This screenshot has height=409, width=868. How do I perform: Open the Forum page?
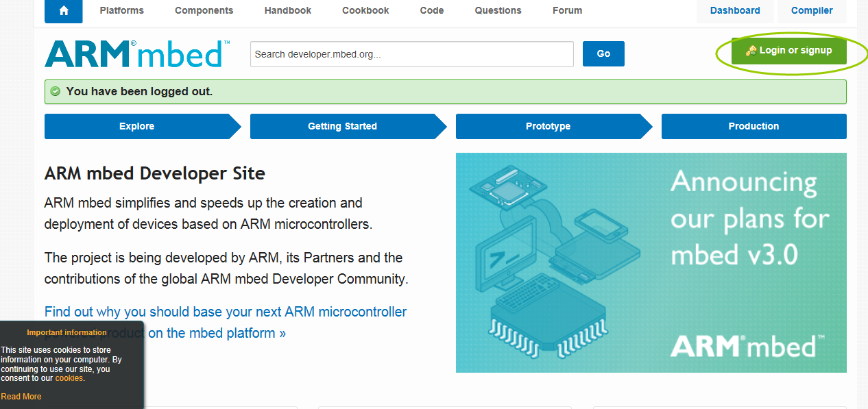point(567,10)
